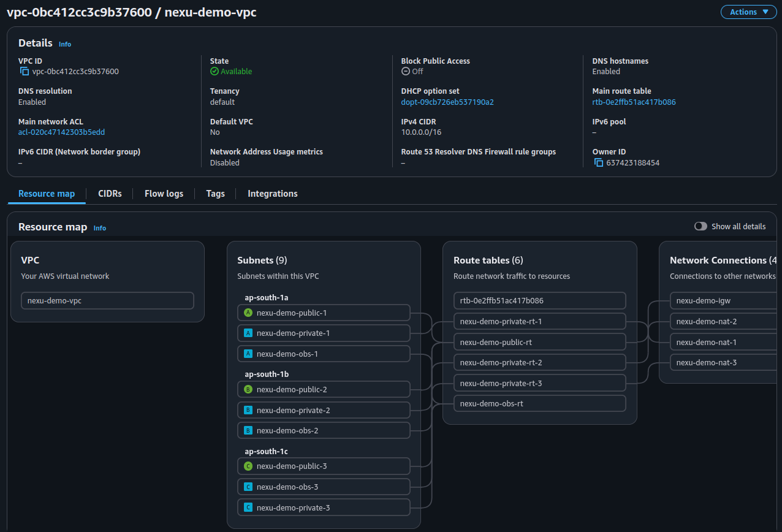Click the green Available state icon
782x532 pixels.
[214, 71]
